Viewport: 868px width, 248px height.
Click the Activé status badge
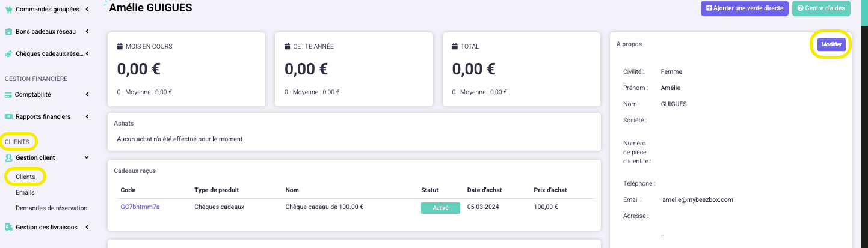click(440, 208)
